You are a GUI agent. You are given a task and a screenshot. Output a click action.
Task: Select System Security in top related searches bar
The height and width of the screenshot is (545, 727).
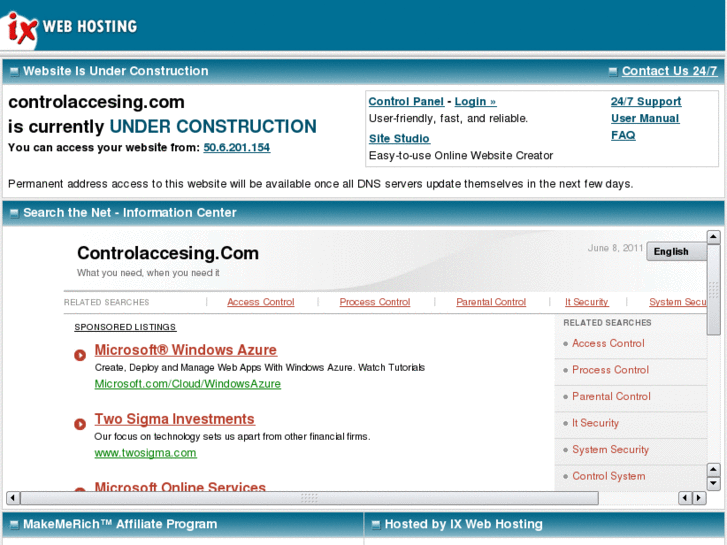[x=677, y=302]
